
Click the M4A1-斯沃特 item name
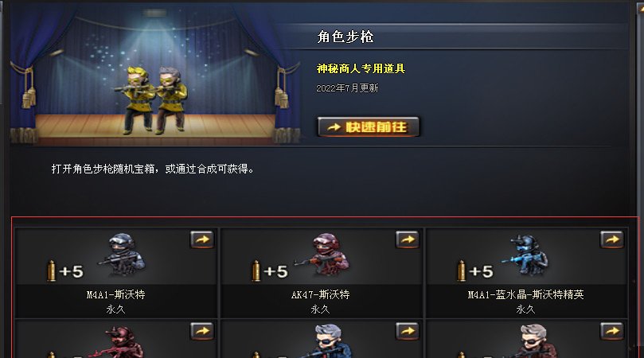click(x=115, y=295)
